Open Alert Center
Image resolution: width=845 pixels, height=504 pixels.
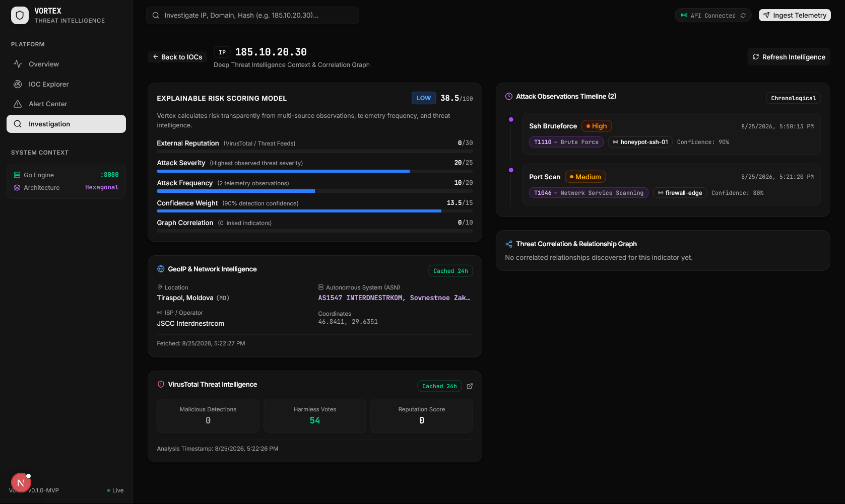pos(66,104)
